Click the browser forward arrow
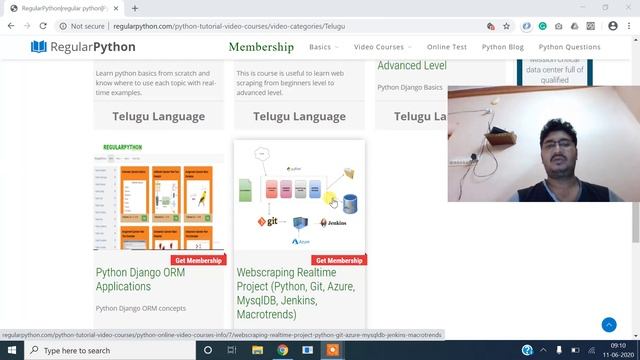This screenshot has height=360, width=640. [x=27, y=26]
